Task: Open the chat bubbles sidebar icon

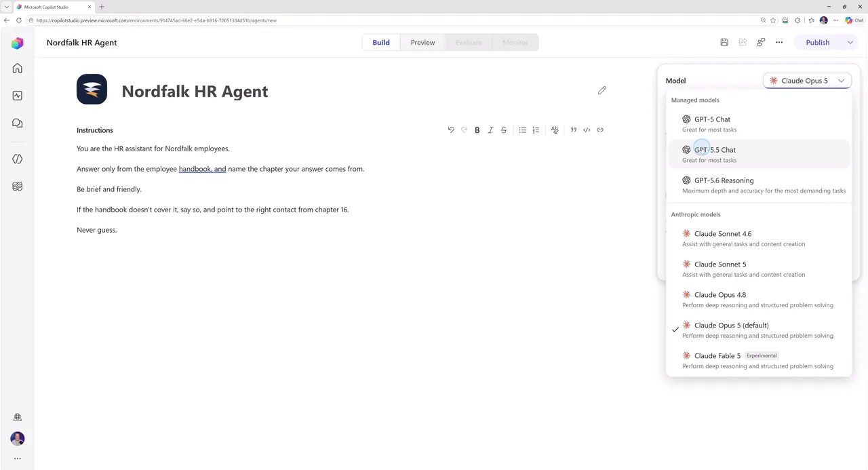Action: pyautogui.click(x=18, y=123)
